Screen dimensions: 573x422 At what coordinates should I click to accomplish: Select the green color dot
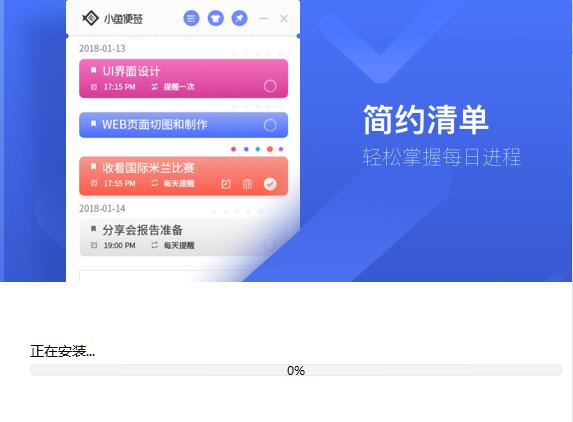(x=258, y=149)
